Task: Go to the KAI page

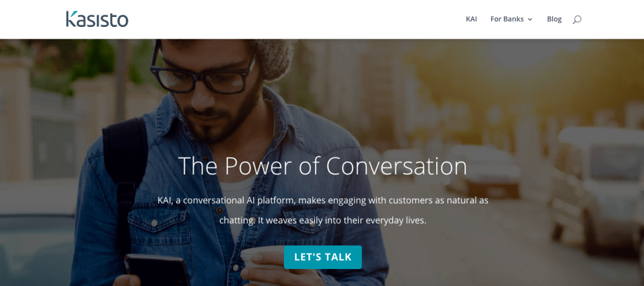Action: [x=471, y=19]
